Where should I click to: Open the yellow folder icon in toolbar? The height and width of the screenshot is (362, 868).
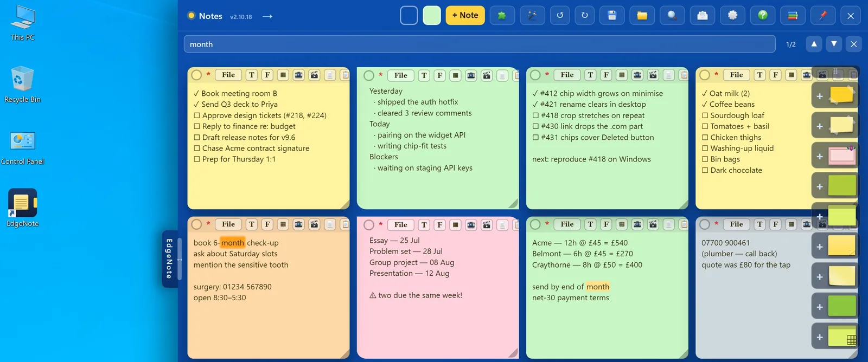[642, 16]
